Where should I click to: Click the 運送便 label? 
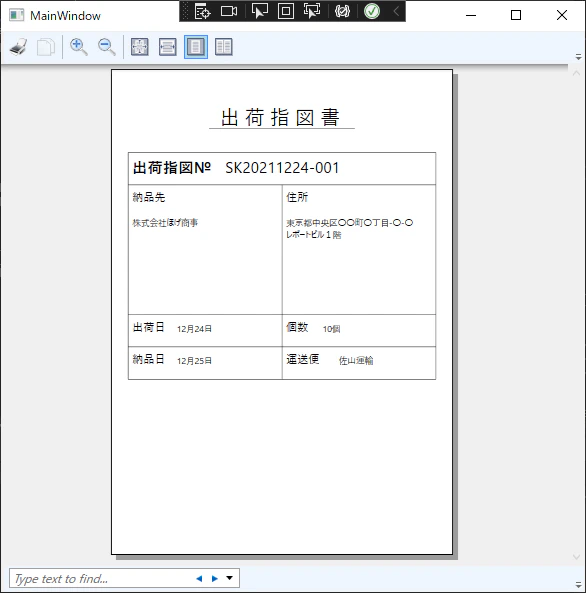[x=303, y=359]
